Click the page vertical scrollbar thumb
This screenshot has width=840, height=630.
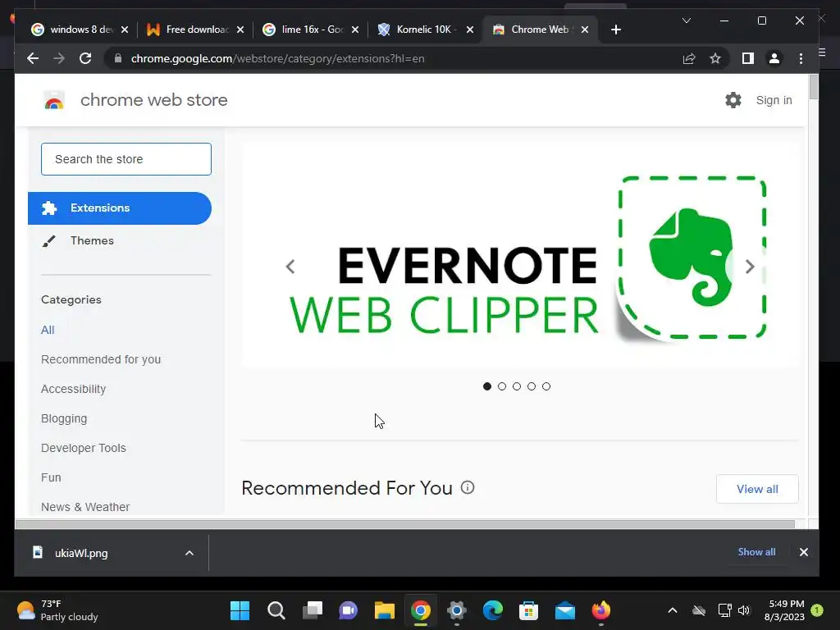tap(814, 87)
